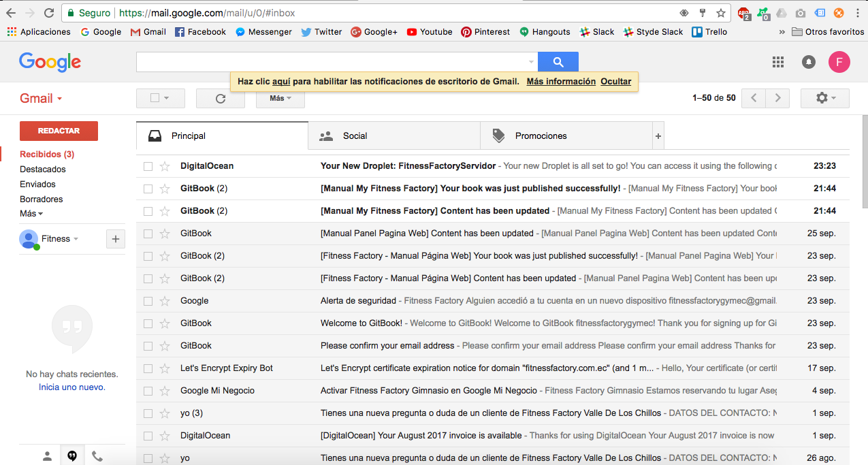Open the Google apps grid
The width and height of the screenshot is (868, 465).
pos(778,62)
